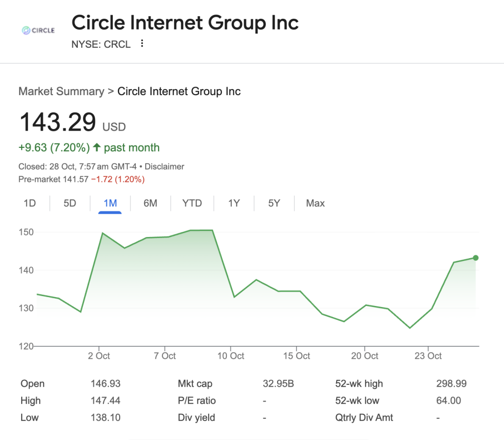Select the 1D time range tab

(30, 203)
